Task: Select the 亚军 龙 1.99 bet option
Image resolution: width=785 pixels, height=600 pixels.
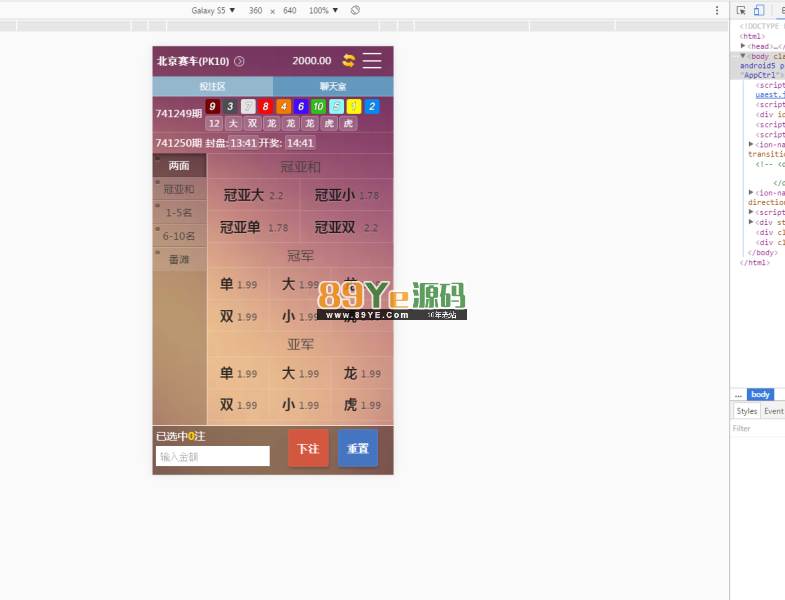Action: tap(361, 374)
